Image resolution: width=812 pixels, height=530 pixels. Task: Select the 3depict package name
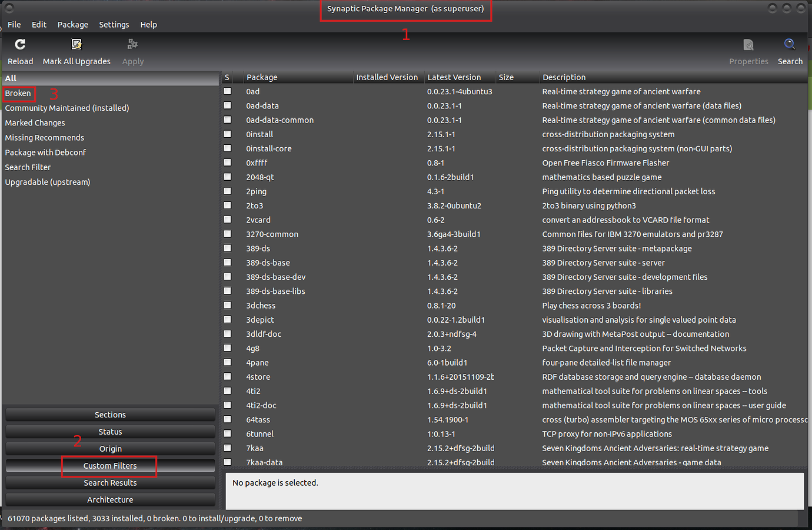260,320
